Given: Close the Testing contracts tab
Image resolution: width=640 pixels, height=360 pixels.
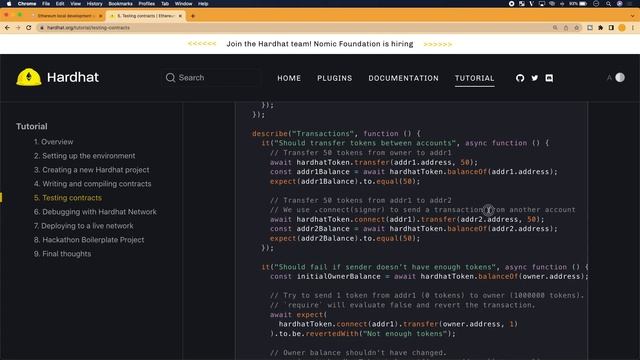Looking at the screenshot, I should pos(180,16).
